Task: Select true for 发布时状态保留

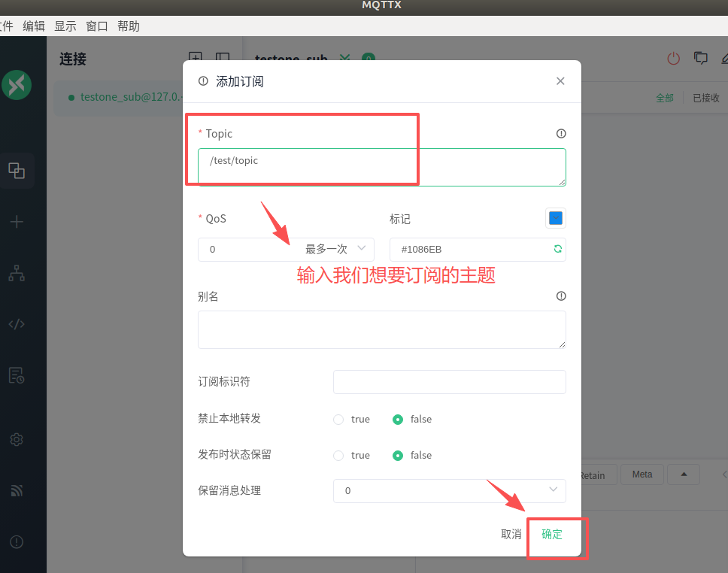Action: (x=338, y=456)
